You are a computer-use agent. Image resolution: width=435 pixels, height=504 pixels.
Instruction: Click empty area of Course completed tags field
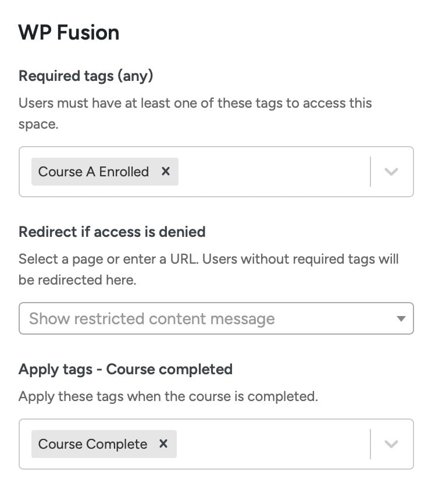coord(273,444)
